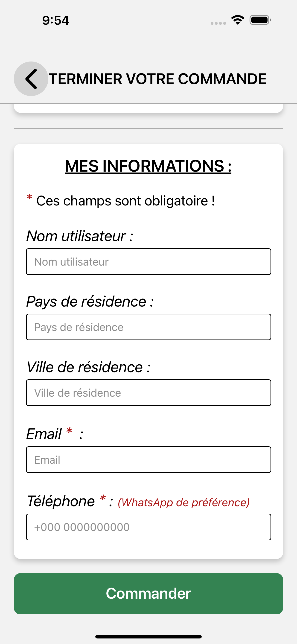The image size is (297, 644).
Task: Tap the clock showing 9:54
Action: coord(55,20)
